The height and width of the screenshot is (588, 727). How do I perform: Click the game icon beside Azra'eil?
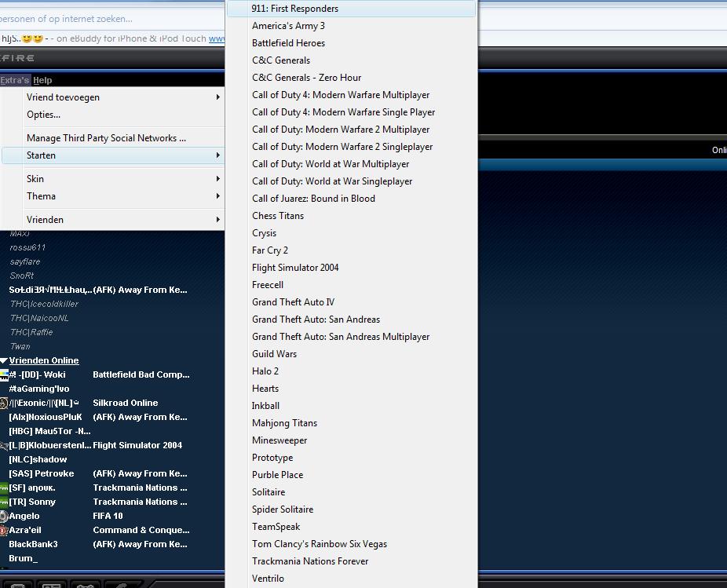[x=4, y=530]
